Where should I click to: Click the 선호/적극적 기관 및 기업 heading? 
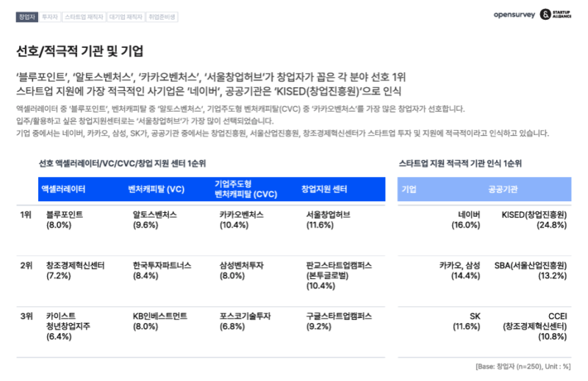[x=79, y=51]
